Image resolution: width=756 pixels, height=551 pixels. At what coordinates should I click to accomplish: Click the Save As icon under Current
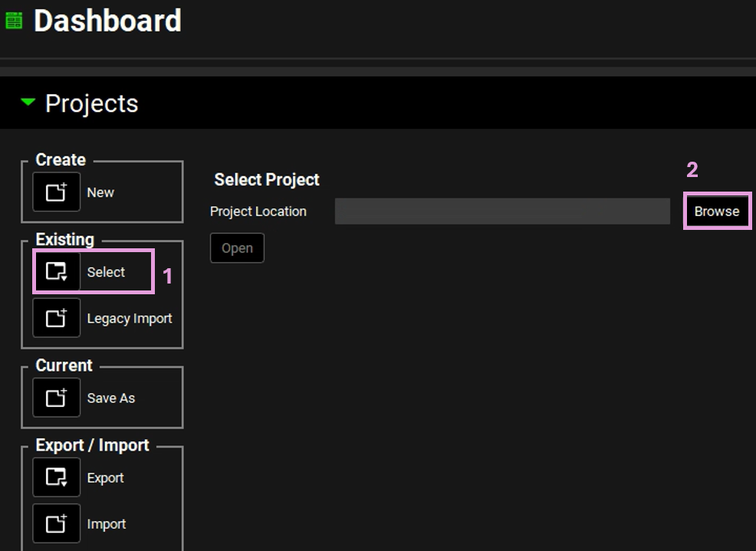pyautogui.click(x=56, y=398)
